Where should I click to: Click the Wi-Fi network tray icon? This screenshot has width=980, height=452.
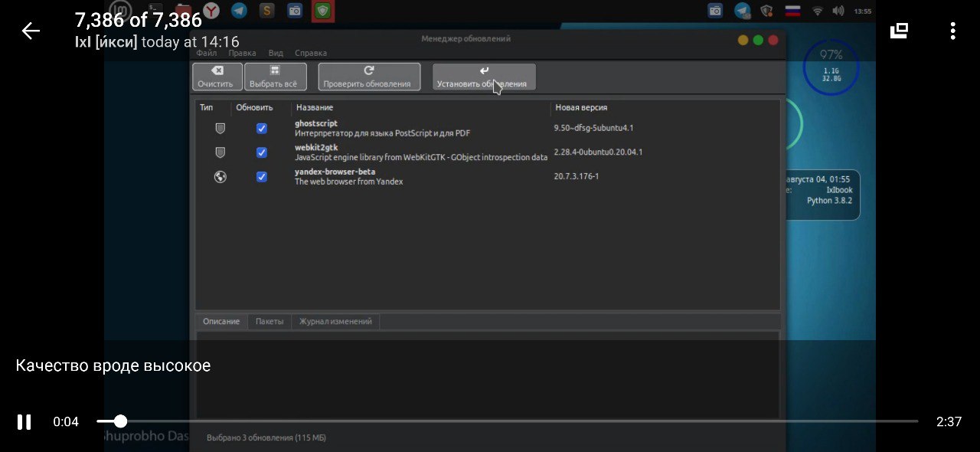pos(818,11)
